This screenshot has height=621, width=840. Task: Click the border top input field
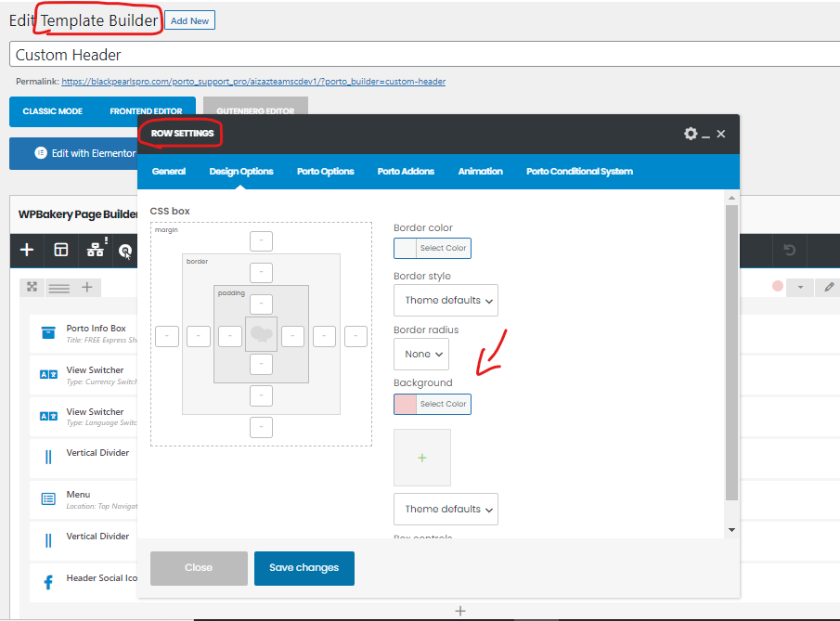pyautogui.click(x=261, y=273)
